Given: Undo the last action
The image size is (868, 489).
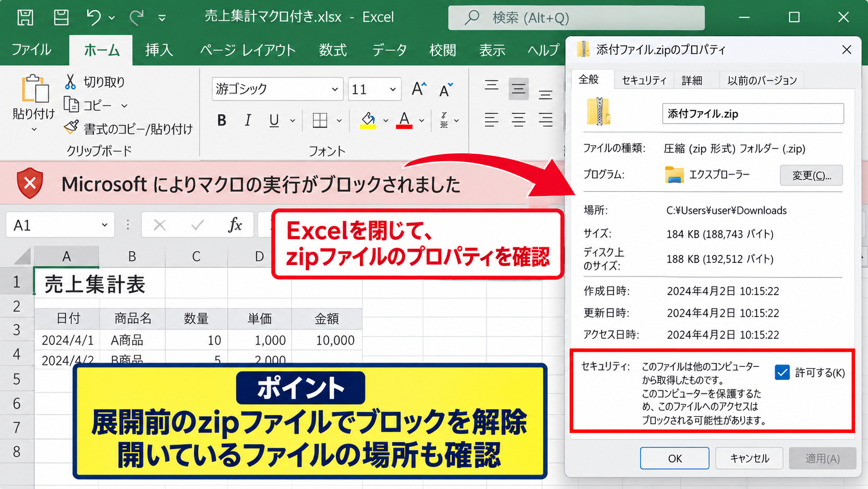Looking at the screenshot, I should (x=94, y=17).
